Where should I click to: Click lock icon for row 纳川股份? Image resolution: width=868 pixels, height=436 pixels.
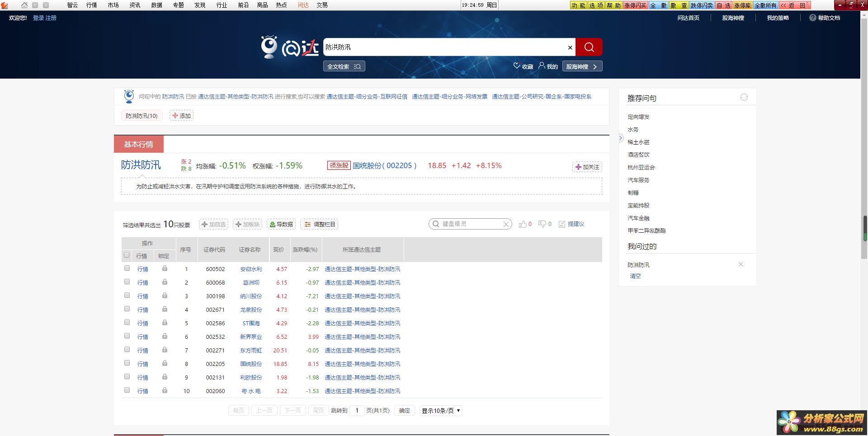(165, 295)
